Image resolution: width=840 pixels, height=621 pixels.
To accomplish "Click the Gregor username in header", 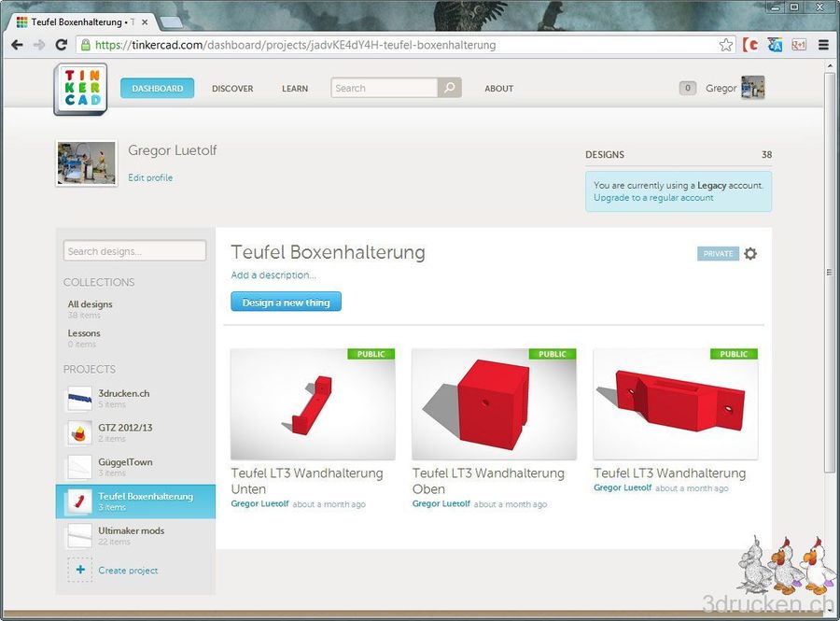I will 721,88.
